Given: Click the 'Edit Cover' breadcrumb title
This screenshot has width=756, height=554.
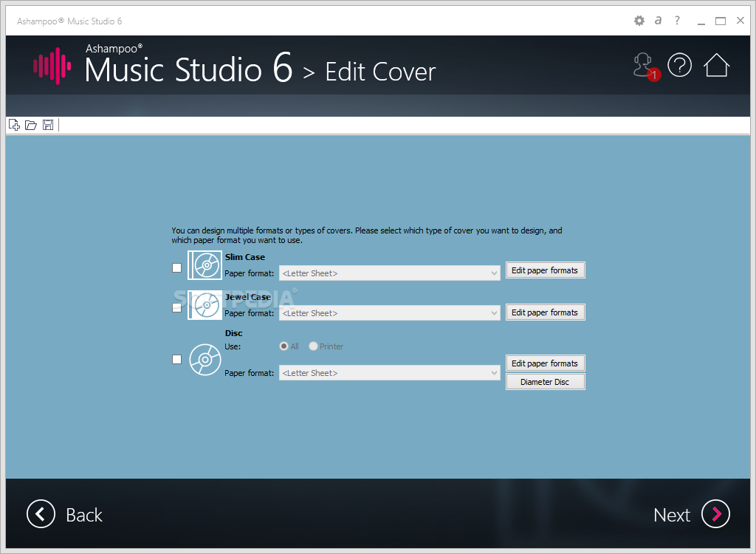Looking at the screenshot, I should pos(380,72).
